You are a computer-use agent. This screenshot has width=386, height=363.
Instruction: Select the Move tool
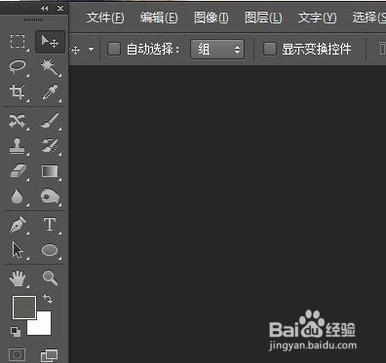(50, 42)
